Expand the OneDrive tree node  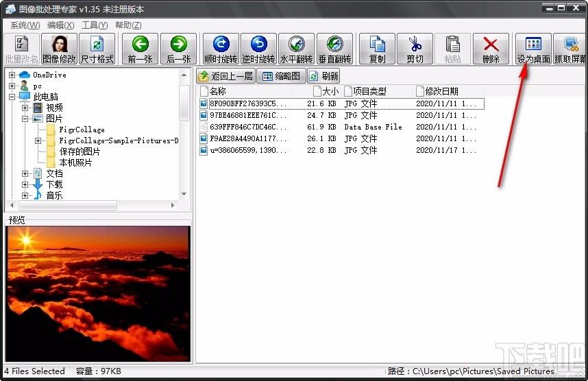coord(12,75)
